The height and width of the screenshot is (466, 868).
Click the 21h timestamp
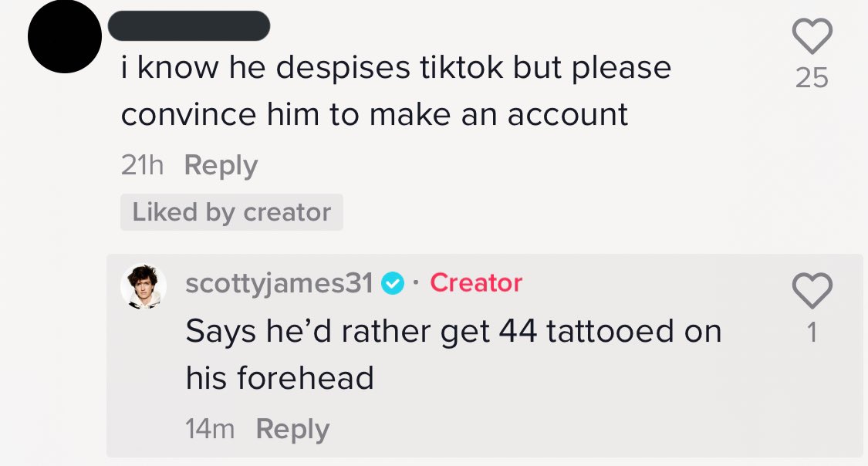[142, 165]
